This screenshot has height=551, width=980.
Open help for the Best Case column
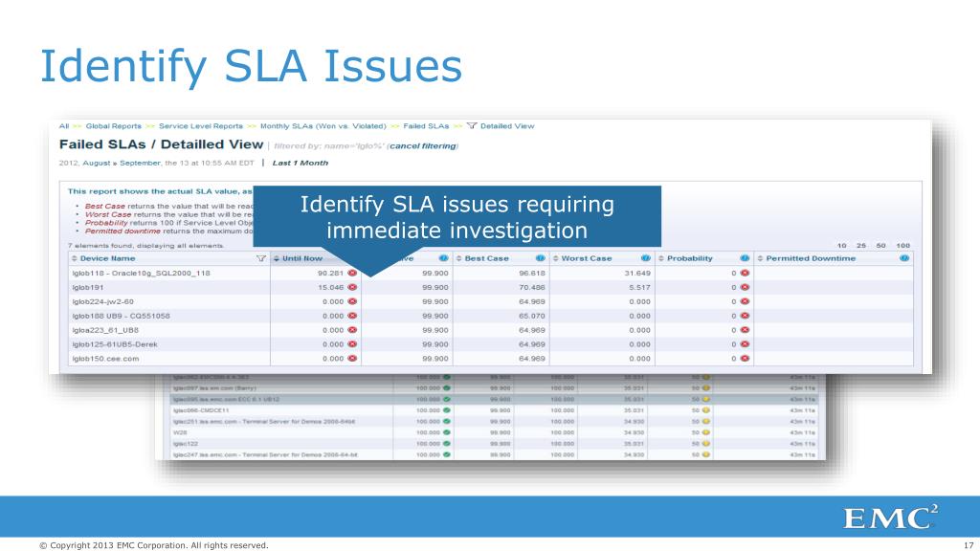point(540,258)
